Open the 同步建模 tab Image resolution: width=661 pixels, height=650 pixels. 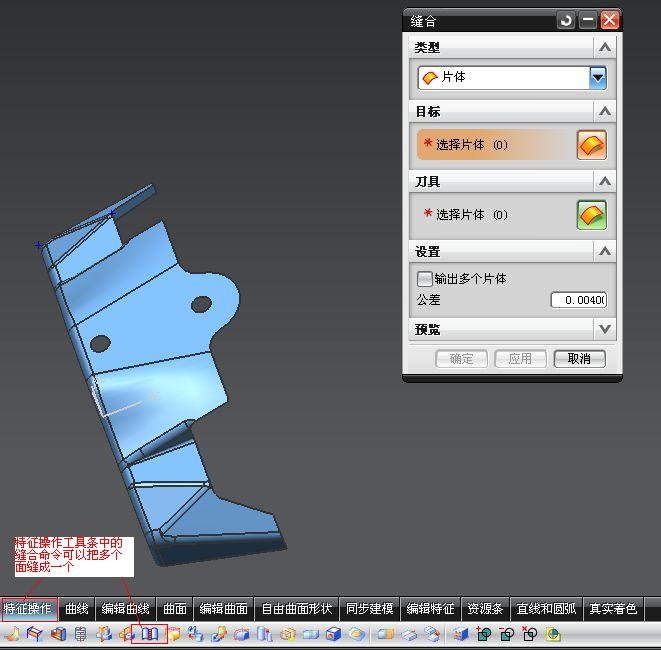(x=369, y=609)
